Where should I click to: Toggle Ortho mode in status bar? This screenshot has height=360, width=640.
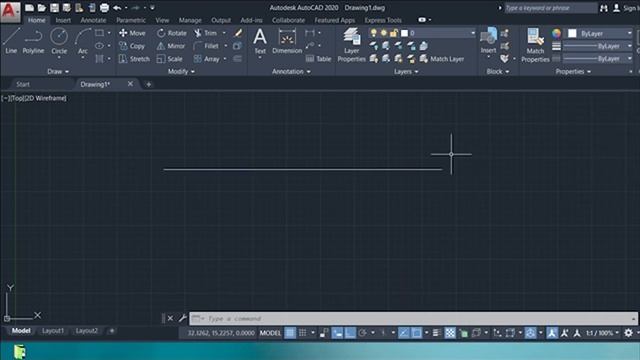click(x=350, y=333)
